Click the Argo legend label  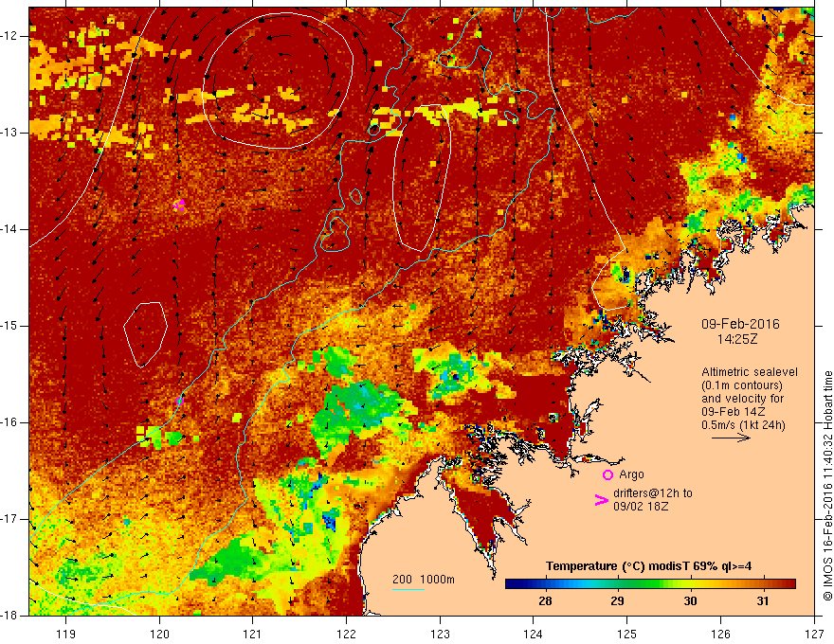pos(631,474)
